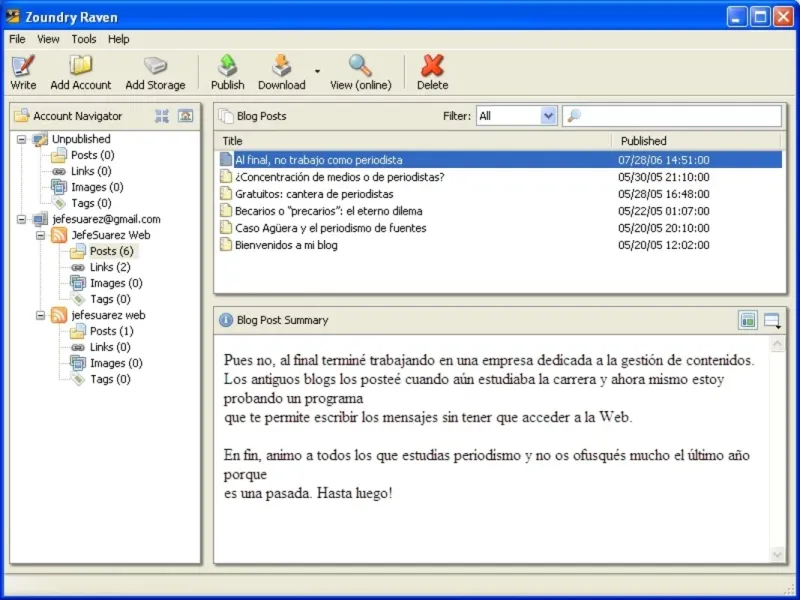Click the date 05/22/05 01:07:00

click(x=663, y=211)
